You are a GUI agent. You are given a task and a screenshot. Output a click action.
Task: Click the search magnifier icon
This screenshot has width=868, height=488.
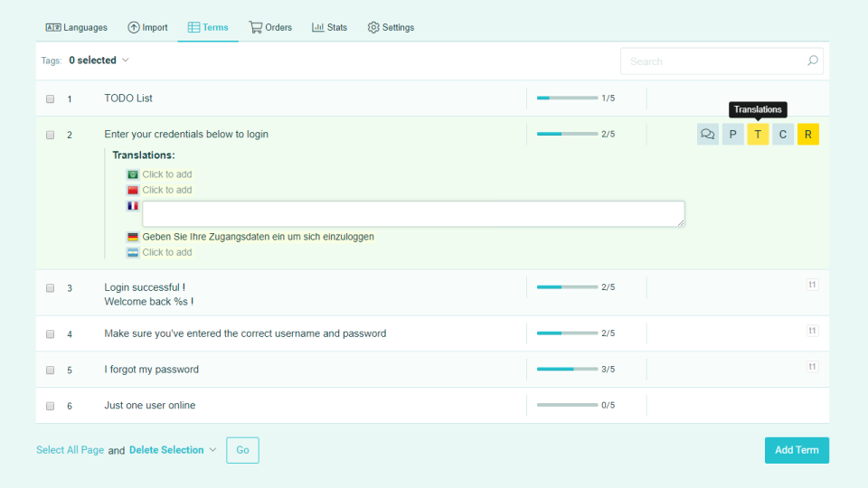812,61
